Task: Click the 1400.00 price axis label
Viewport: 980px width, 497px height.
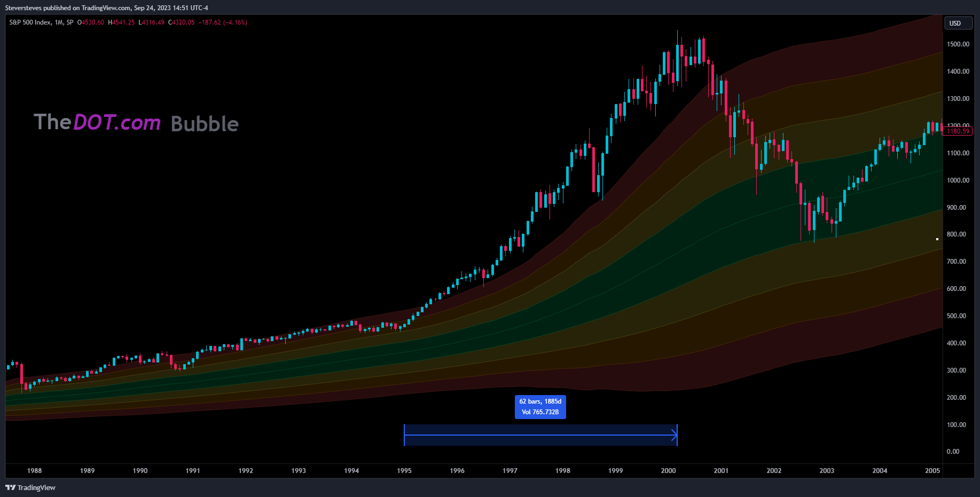Action: pos(958,72)
